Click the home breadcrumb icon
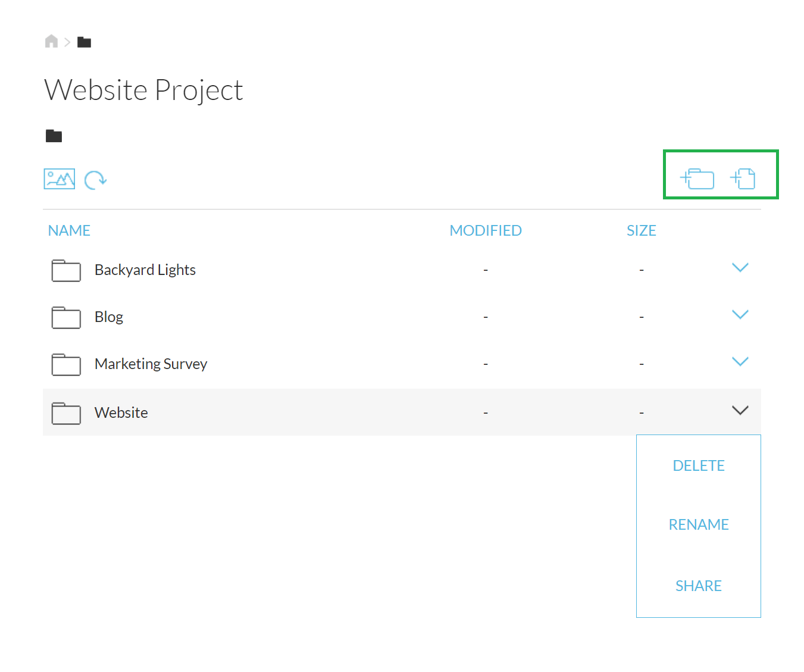 tap(52, 41)
